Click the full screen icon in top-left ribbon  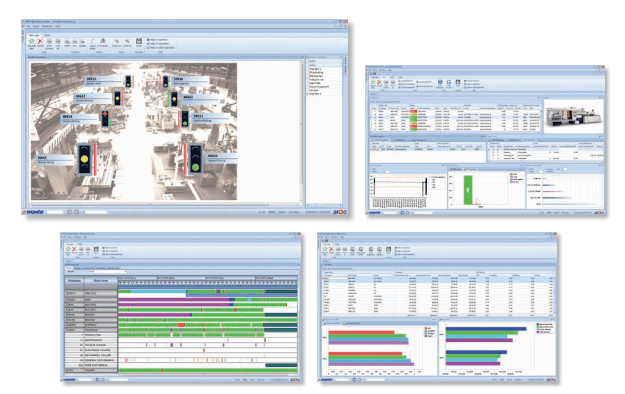pyautogui.click(x=102, y=41)
